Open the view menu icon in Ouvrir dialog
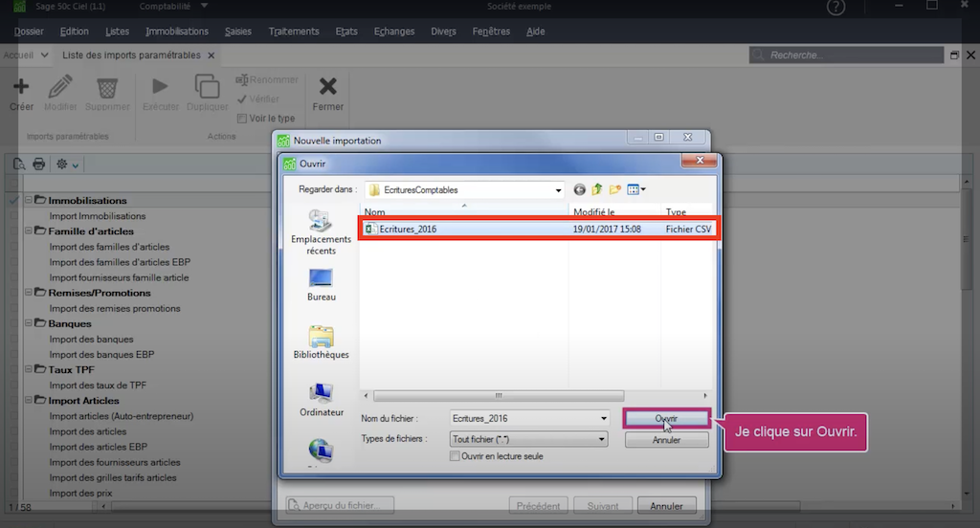980x528 pixels. 635,189
